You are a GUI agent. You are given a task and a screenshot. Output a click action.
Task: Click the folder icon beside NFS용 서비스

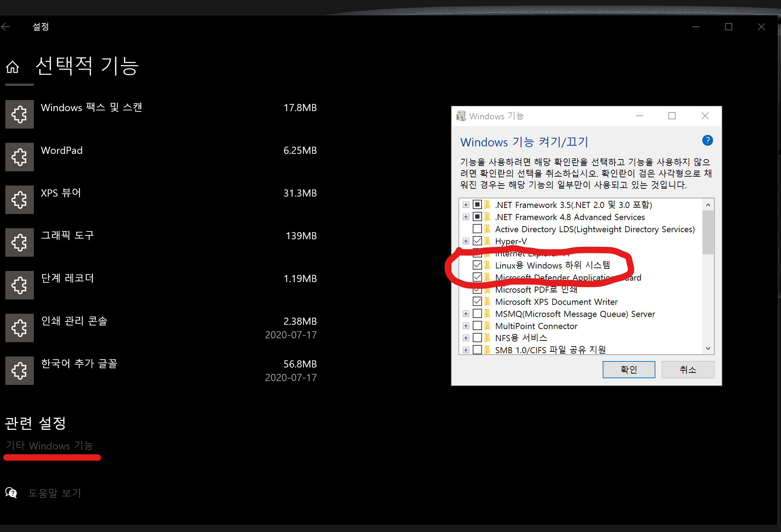pos(487,338)
